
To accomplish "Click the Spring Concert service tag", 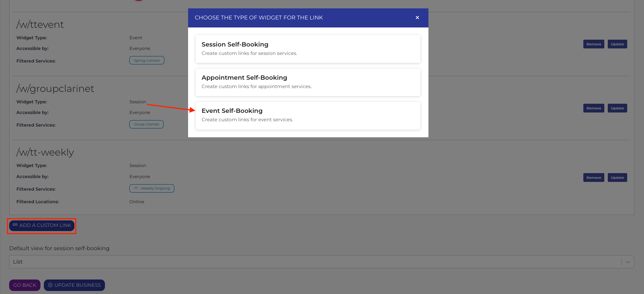I will (x=147, y=61).
